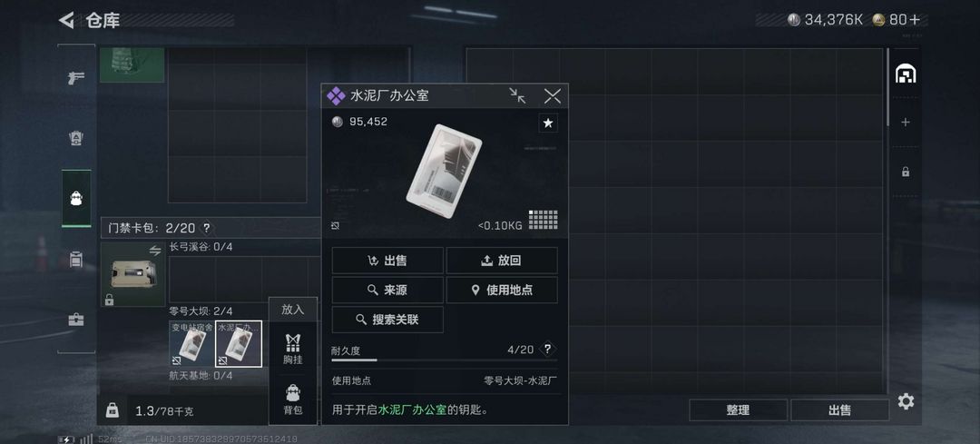Viewport: 980px width, 444px height.
Task: Go back with the 仓库 arrow
Action: click(x=66, y=20)
